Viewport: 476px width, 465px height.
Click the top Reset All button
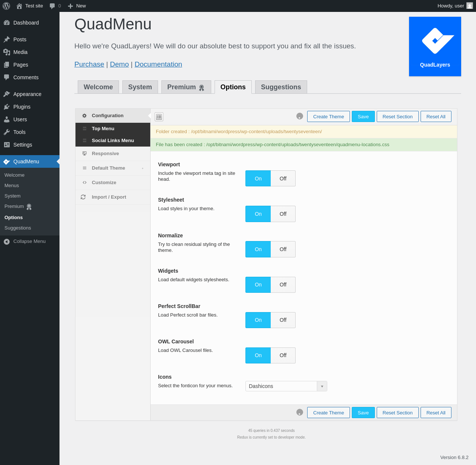tap(436, 116)
